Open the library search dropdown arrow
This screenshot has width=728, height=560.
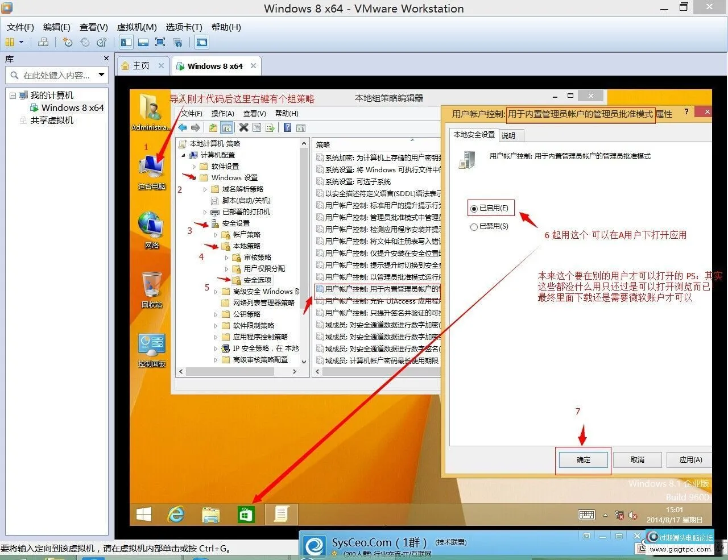(101, 74)
